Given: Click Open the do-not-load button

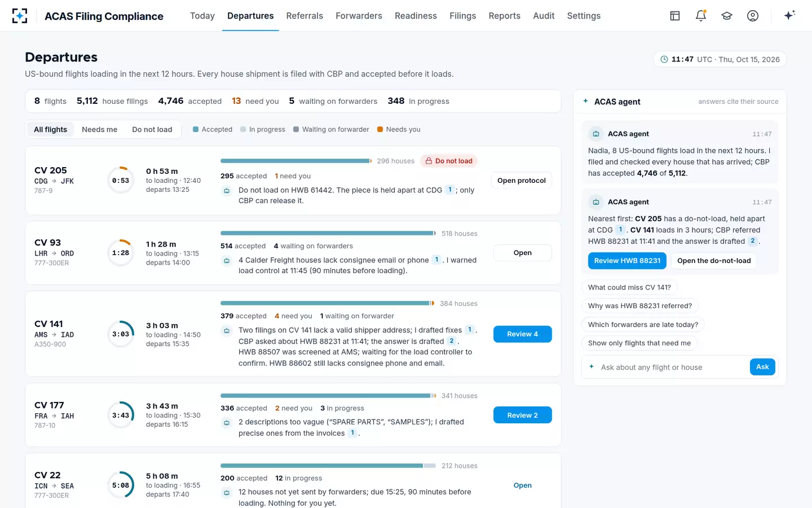Looking at the screenshot, I should click(x=714, y=261).
